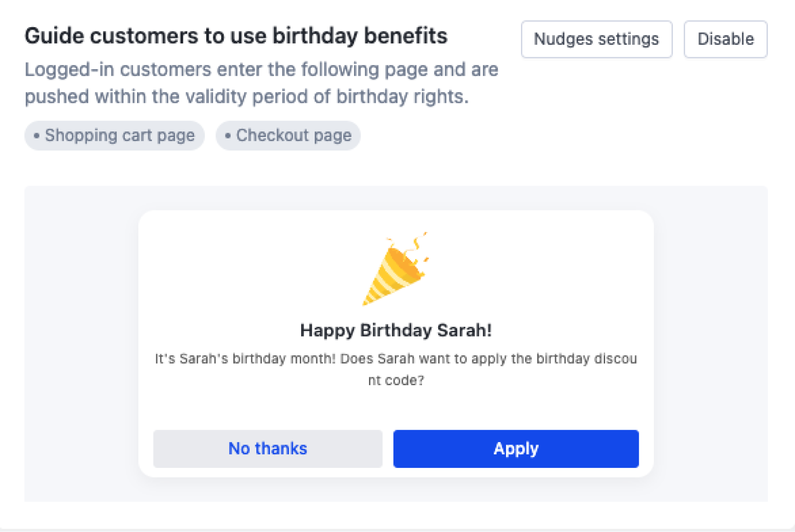Click the "Logged-in customers enter" description line
The width and height of the screenshot is (795, 532).
pyautogui.click(x=261, y=70)
